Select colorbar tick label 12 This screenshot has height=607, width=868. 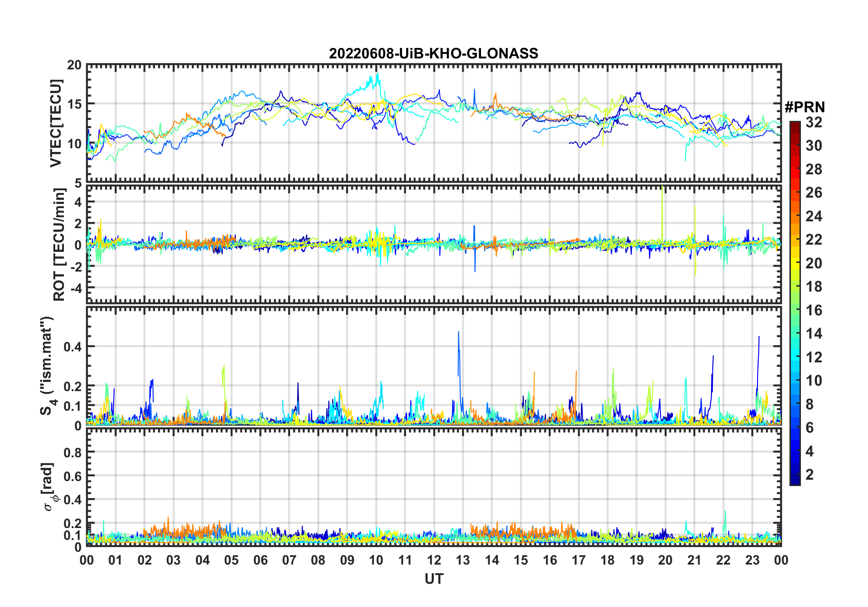814,357
